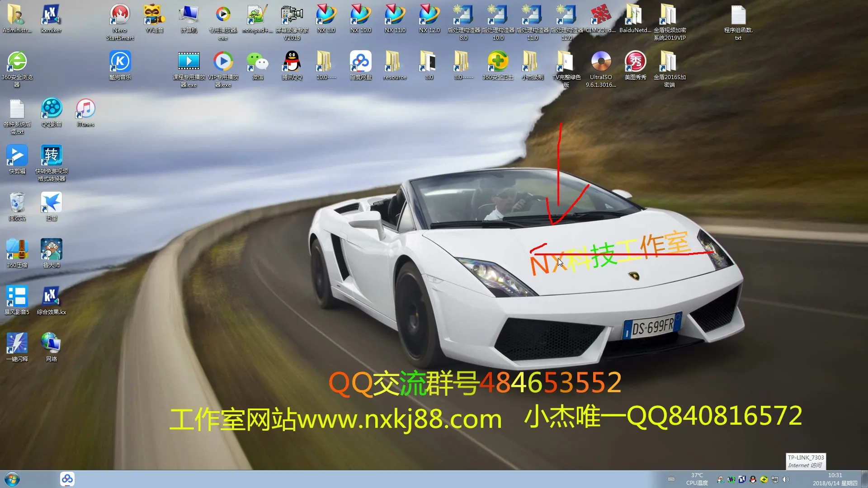Click the Show Desktop button strip
The width and height of the screenshot is (868, 488).
coord(864,479)
